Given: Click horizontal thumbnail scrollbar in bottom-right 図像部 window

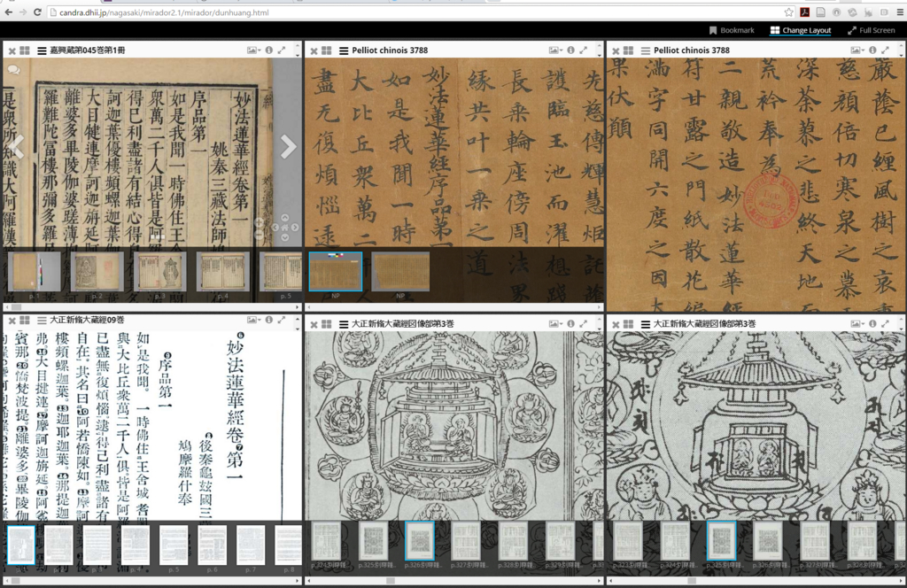Looking at the screenshot, I should tap(756, 581).
